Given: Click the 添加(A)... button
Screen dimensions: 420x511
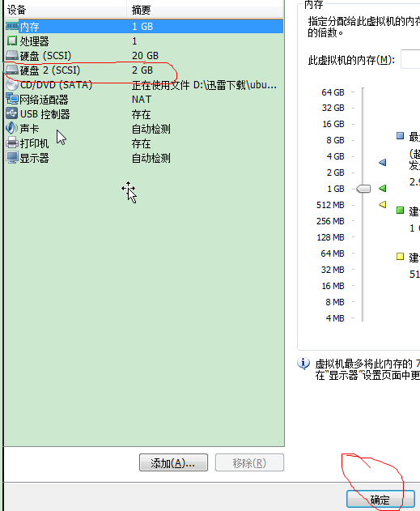Looking at the screenshot, I should [x=173, y=462].
